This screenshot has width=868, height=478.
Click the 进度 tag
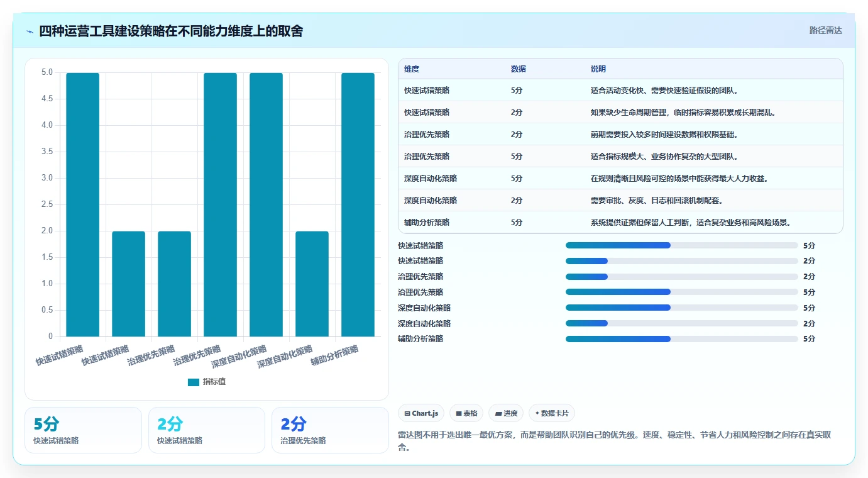point(506,413)
